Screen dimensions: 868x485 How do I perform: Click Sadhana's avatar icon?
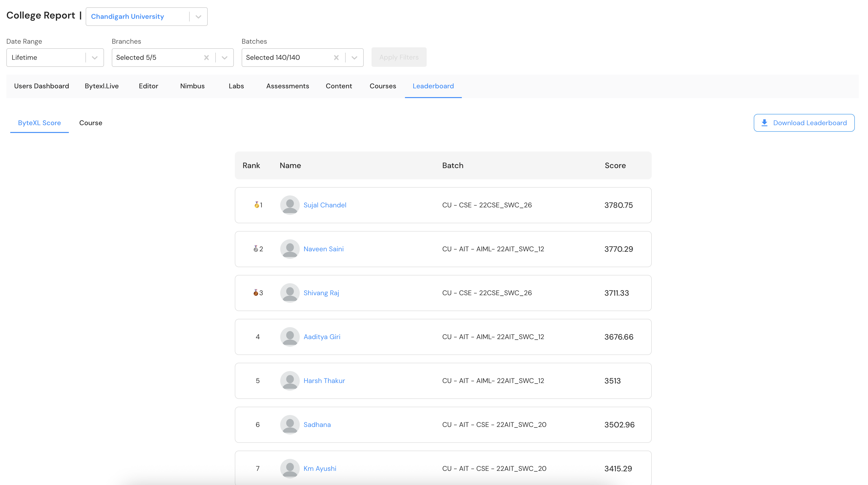click(290, 424)
